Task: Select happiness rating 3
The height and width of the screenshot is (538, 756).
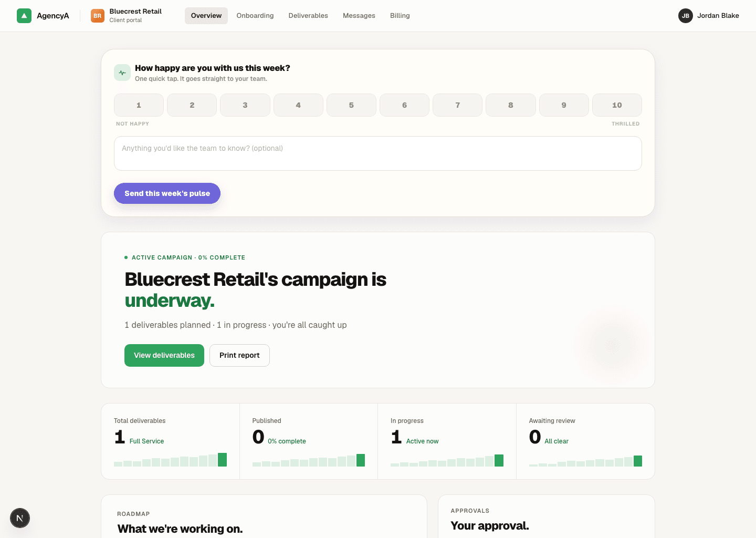Action: click(x=245, y=105)
